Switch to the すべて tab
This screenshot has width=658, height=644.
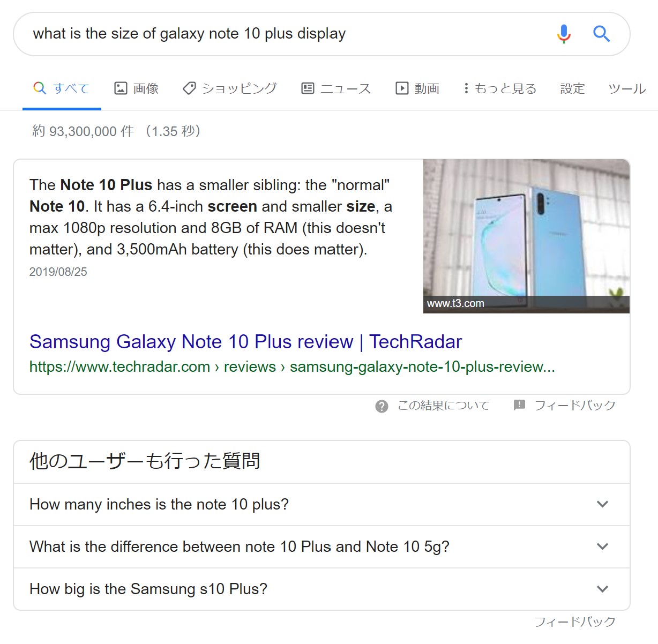point(62,88)
